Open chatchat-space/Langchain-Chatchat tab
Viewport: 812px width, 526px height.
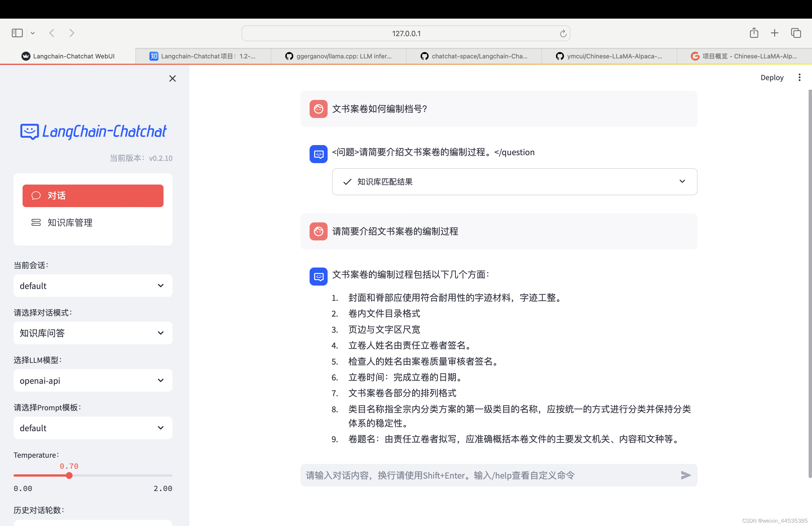click(x=474, y=56)
